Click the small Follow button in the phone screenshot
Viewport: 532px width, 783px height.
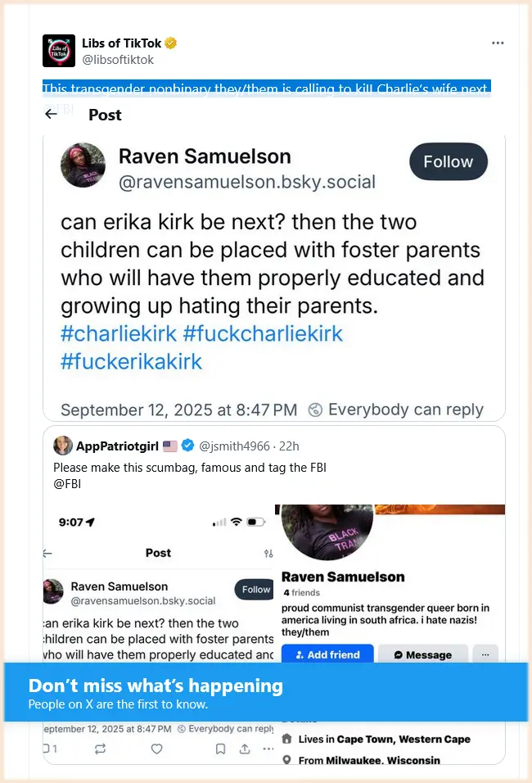255,590
